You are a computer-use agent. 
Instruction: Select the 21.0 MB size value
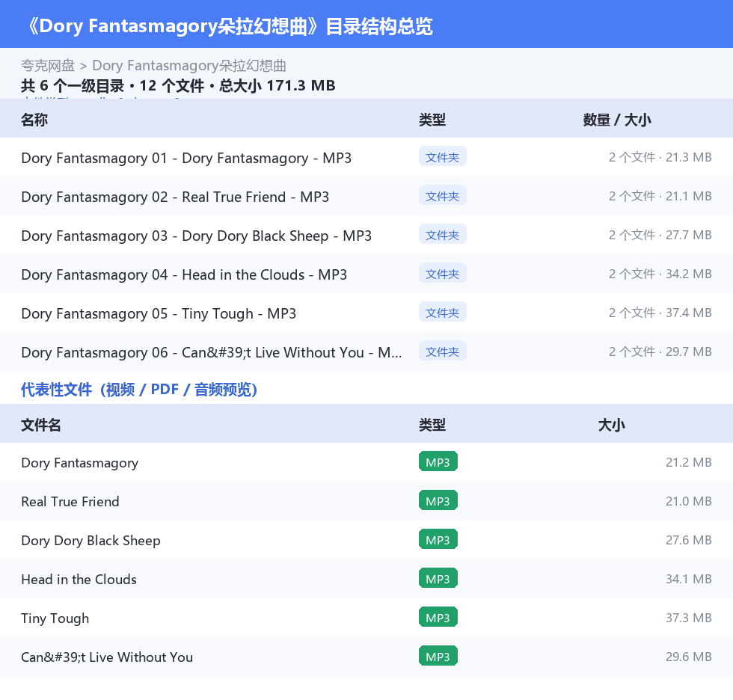[x=689, y=501]
